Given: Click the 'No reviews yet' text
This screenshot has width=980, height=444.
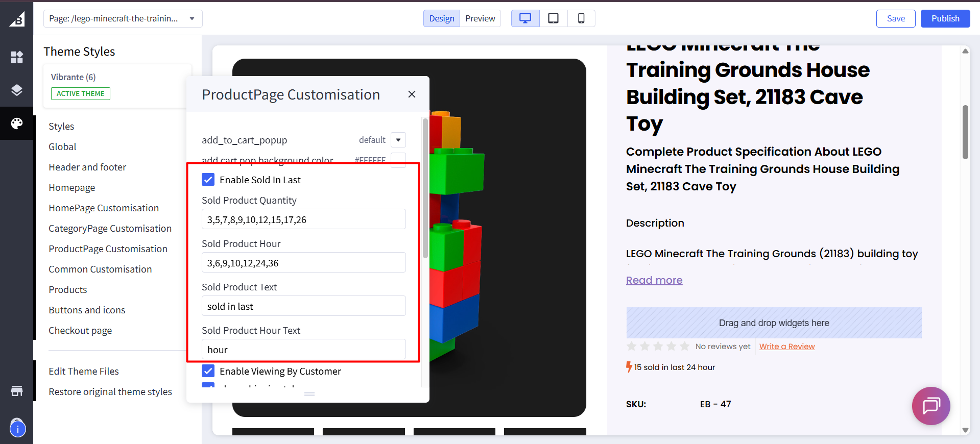Looking at the screenshot, I should click(723, 347).
